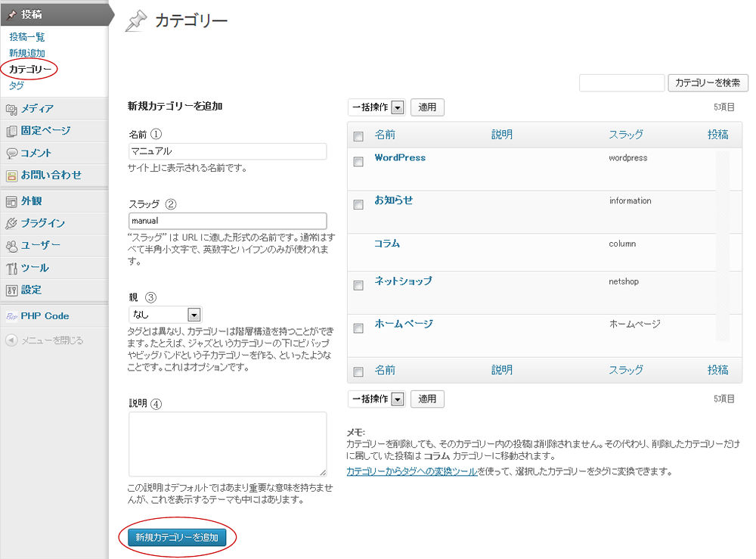Click the 新規カテゴリーを追加 button
The image size is (756, 559).
177,537
